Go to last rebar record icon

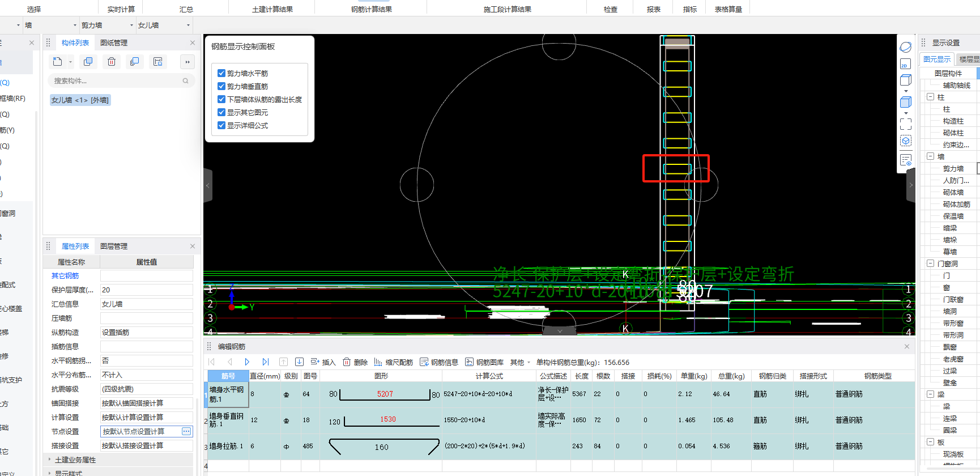(265, 362)
